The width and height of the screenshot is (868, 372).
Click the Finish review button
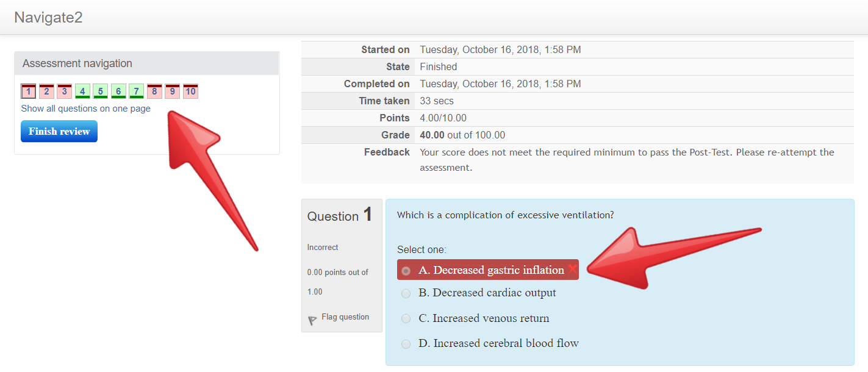point(59,131)
